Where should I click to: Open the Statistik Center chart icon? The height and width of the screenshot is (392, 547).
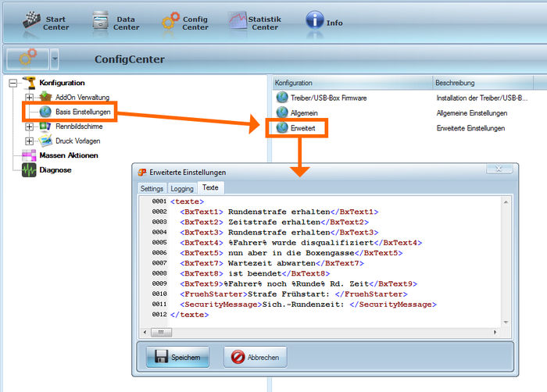click(x=238, y=21)
